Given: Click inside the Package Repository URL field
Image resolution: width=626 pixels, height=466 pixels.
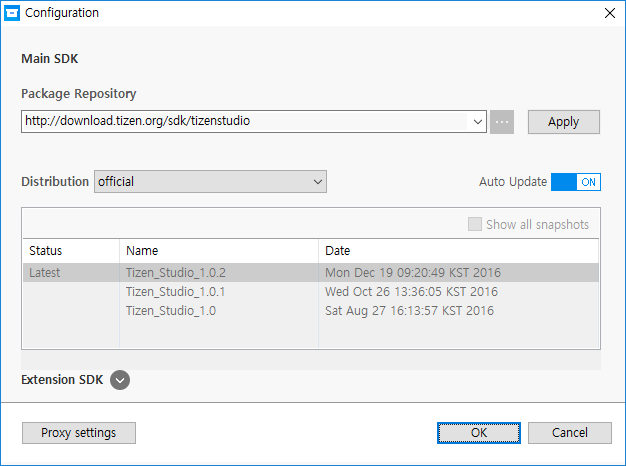Looking at the screenshot, I should (x=245, y=122).
